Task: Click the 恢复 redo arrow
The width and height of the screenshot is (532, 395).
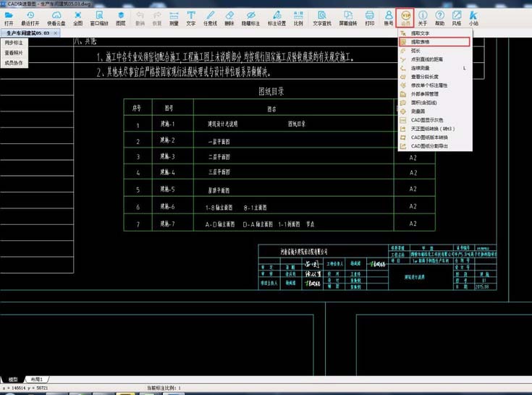Action: pos(157,18)
